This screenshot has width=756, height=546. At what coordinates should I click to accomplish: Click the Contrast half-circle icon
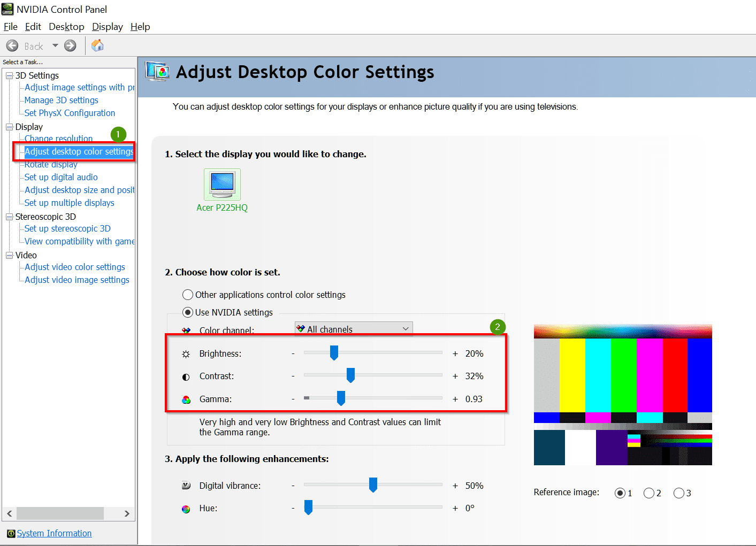(186, 376)
